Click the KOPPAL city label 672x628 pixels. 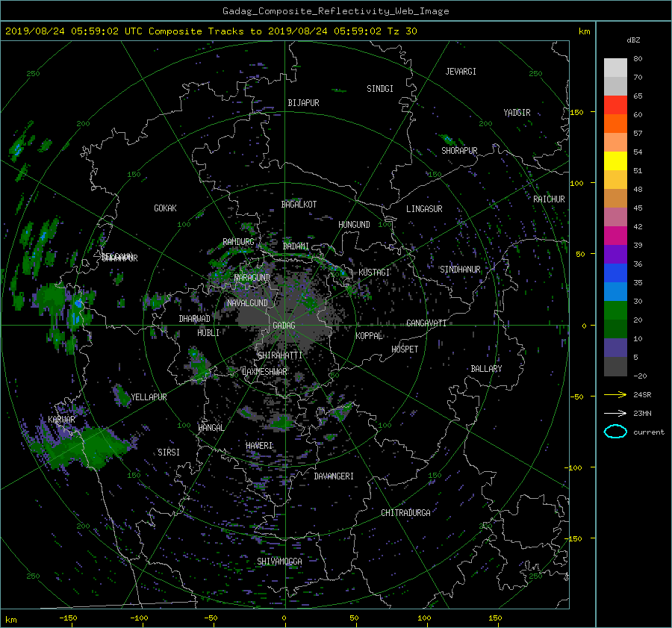[x=369, y=336]
